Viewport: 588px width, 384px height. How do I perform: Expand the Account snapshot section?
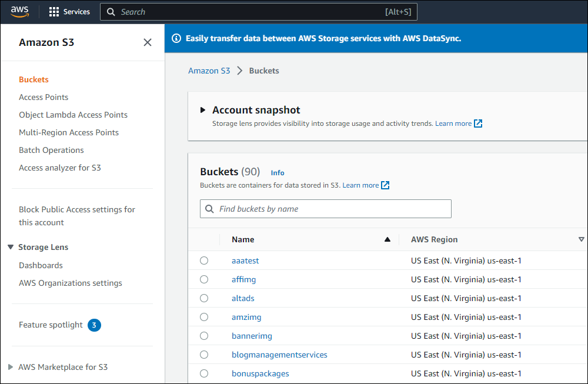click(203, 110)
